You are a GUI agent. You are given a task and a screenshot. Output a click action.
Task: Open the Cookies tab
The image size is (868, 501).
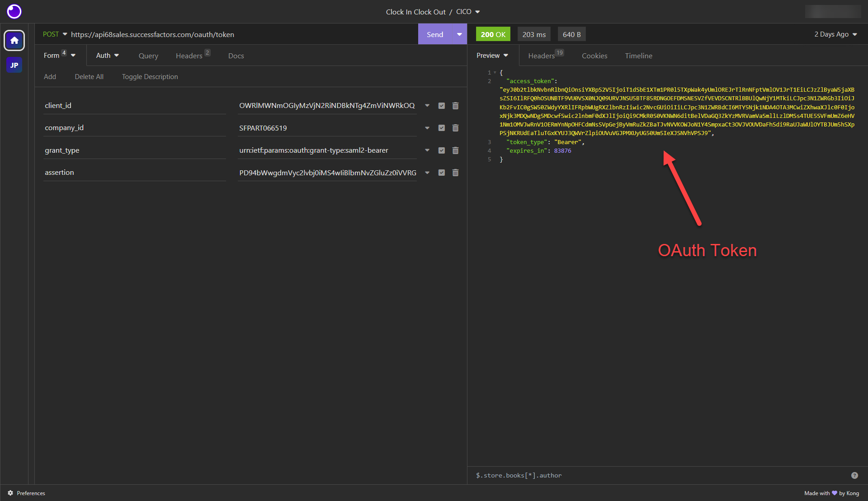(594, 56)
